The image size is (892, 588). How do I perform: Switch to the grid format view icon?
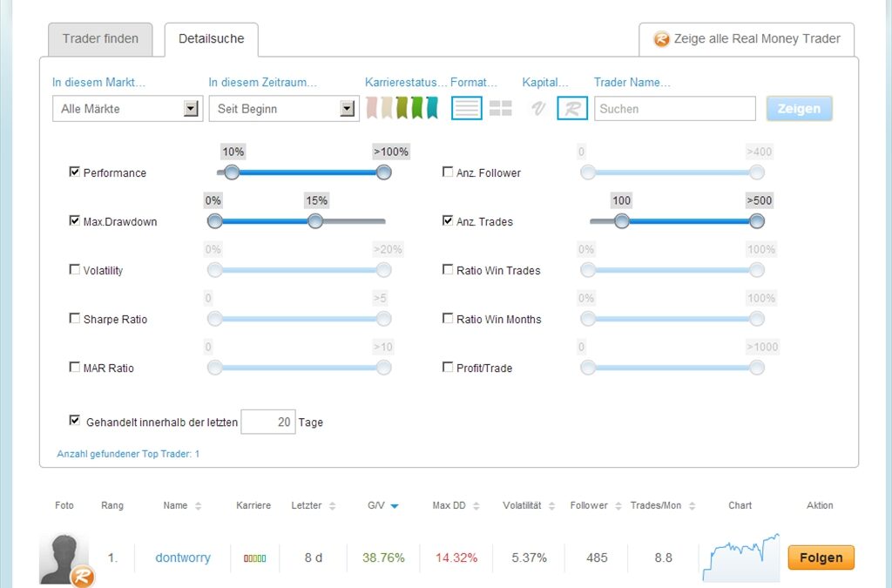pyautogui.click(x=500, y=109)
